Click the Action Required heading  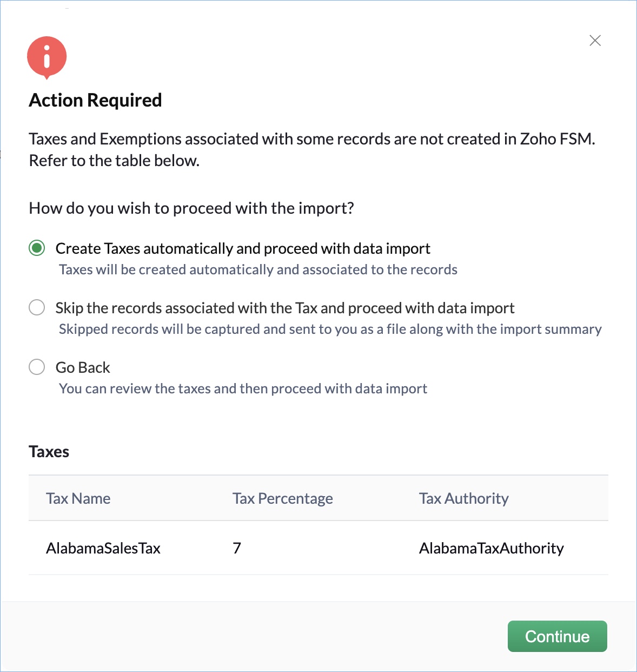[95, 100]
